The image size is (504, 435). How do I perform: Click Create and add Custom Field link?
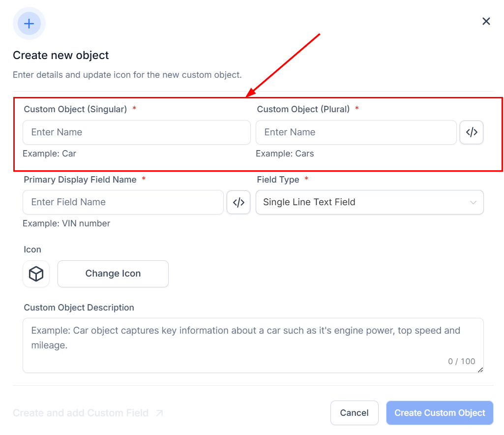click(81, 413)
